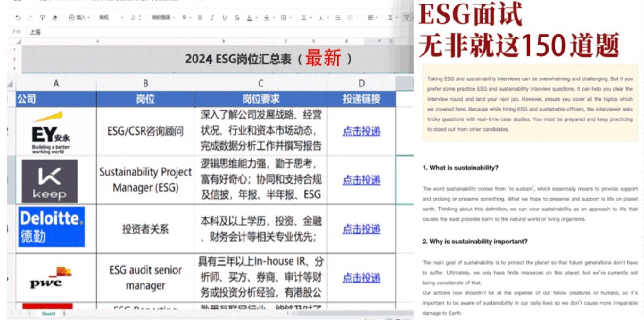
Task: Open 点击投递 link in EY row
Action: click(x=362, y=131)
